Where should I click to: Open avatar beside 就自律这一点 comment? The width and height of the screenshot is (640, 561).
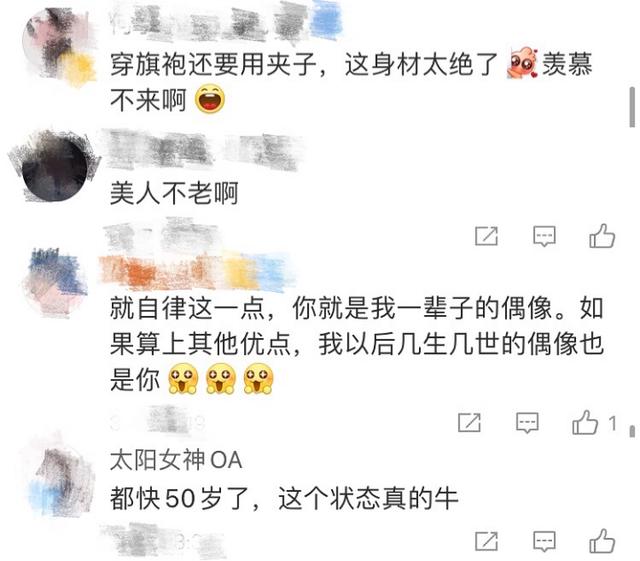pos(55,282)
